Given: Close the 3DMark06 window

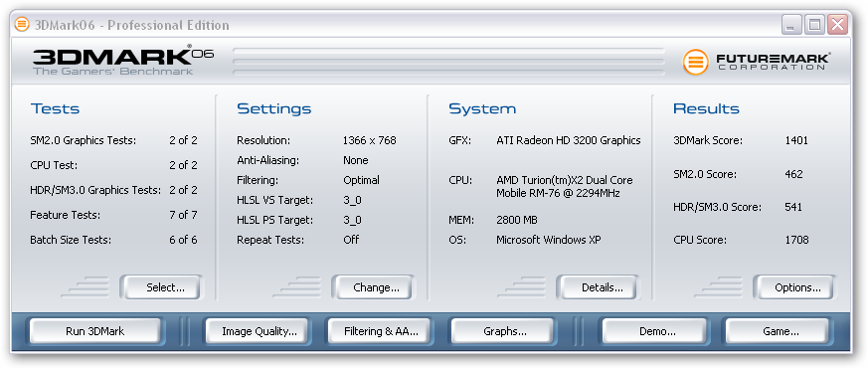Looking at the screenshot, I should [x=838, y=25].
